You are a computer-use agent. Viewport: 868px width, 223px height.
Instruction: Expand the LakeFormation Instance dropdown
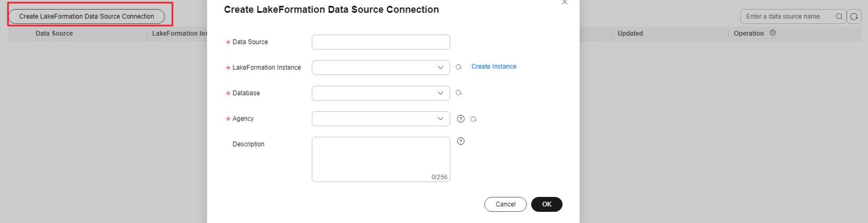point(381,68)
